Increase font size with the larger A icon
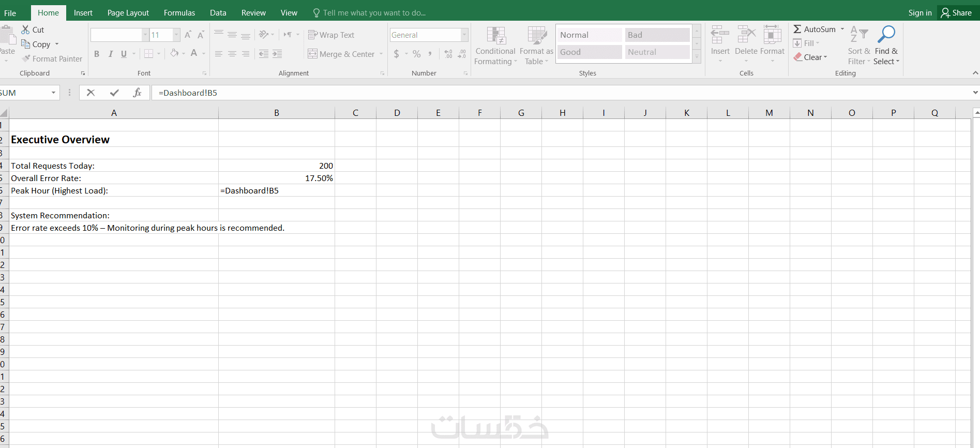 (188, 35)
